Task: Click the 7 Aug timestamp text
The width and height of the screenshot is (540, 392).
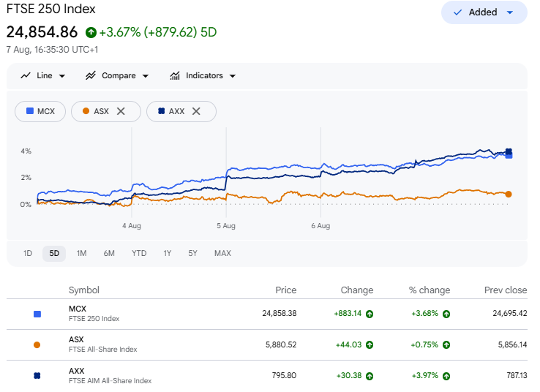Action: pos(53,50)
